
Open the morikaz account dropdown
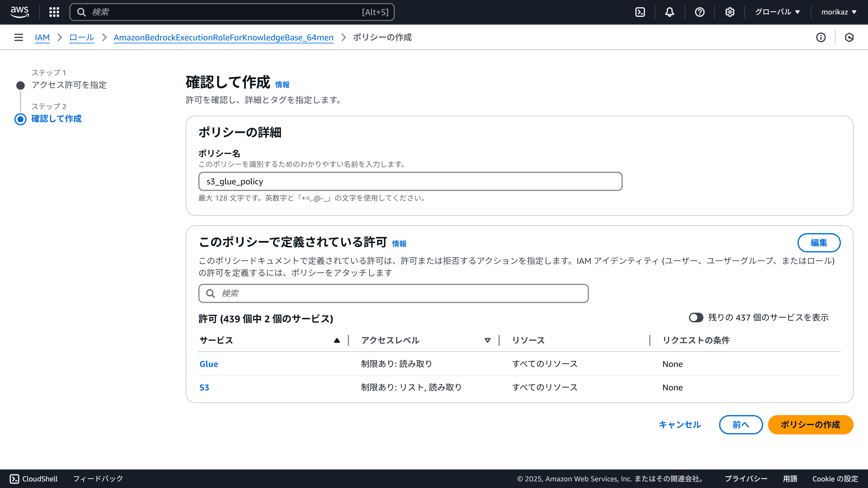(839, 12)
